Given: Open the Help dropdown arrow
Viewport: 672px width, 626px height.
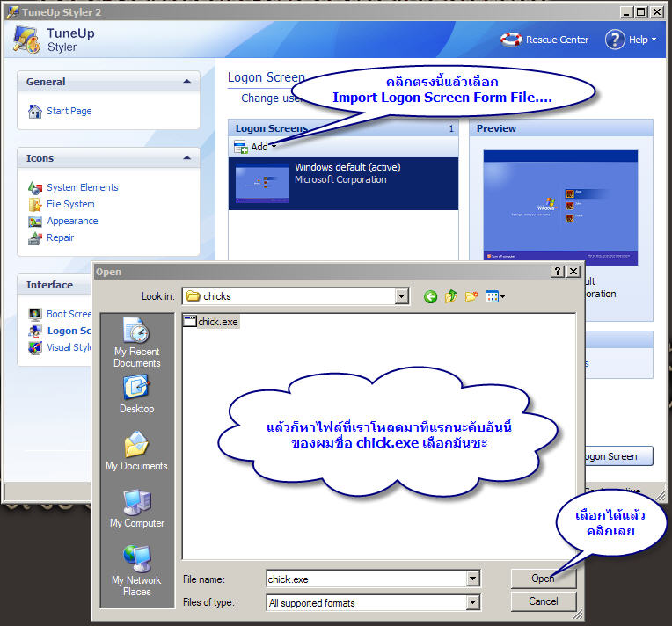Looking at the screenshot, I should (x=654, y=40).
